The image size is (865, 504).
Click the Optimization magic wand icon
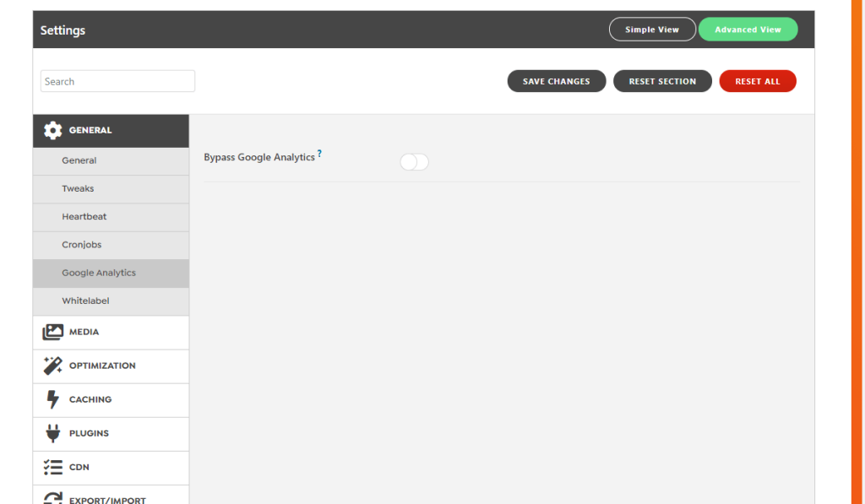53,366
